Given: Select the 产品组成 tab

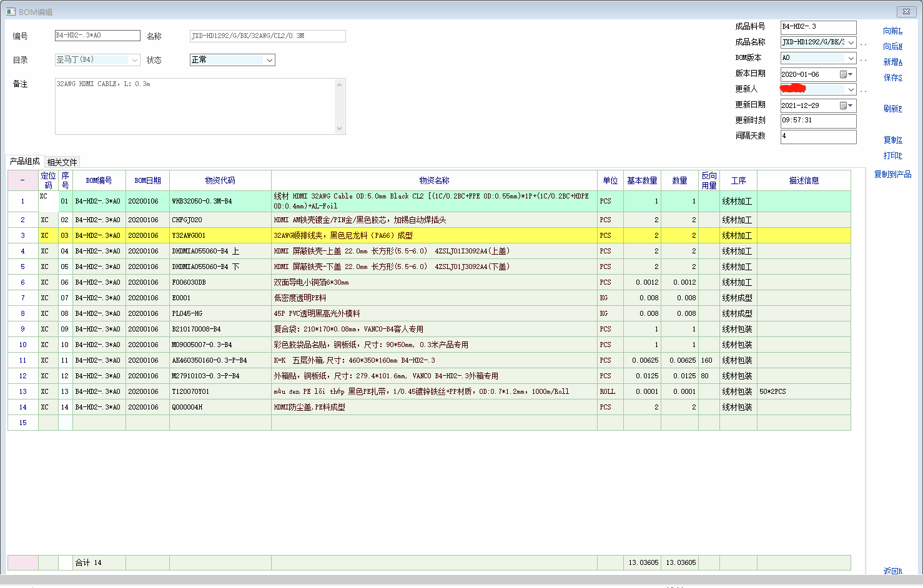Looking at the screenshot, I should tap(25, 161).
